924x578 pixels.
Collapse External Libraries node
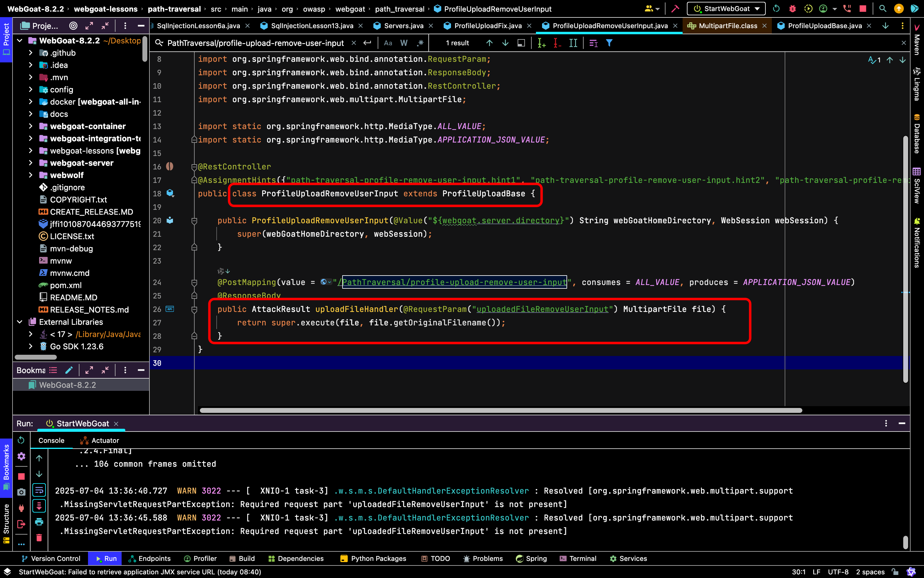(x=20, y=322)
